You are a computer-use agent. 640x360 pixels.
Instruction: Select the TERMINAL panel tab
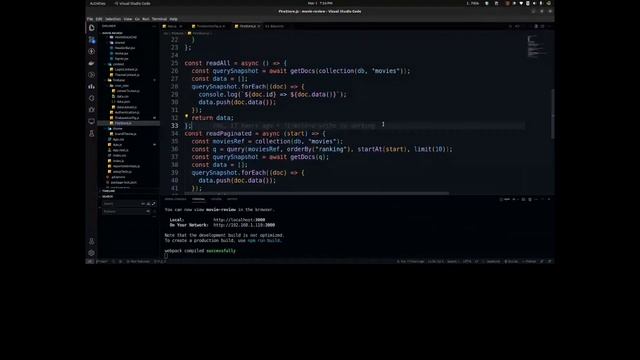pos(198,199)
